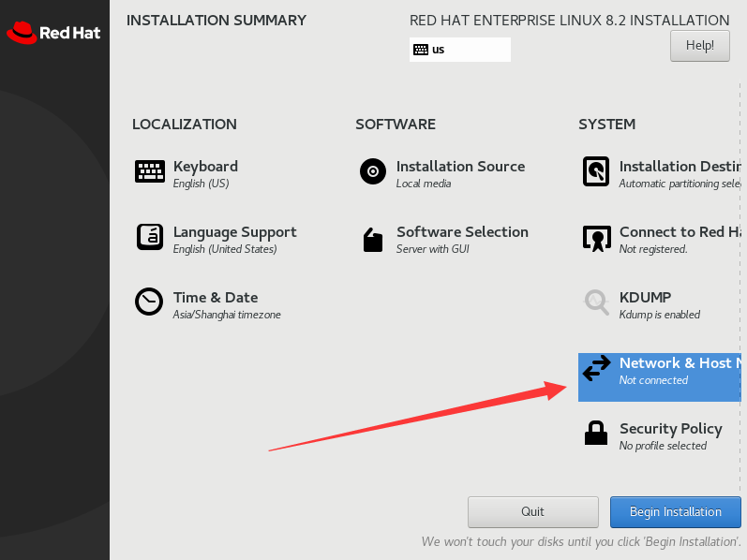Click the Keyboard settings icon
This screenshot has width=747, height=560.
(x=150, y=171)
